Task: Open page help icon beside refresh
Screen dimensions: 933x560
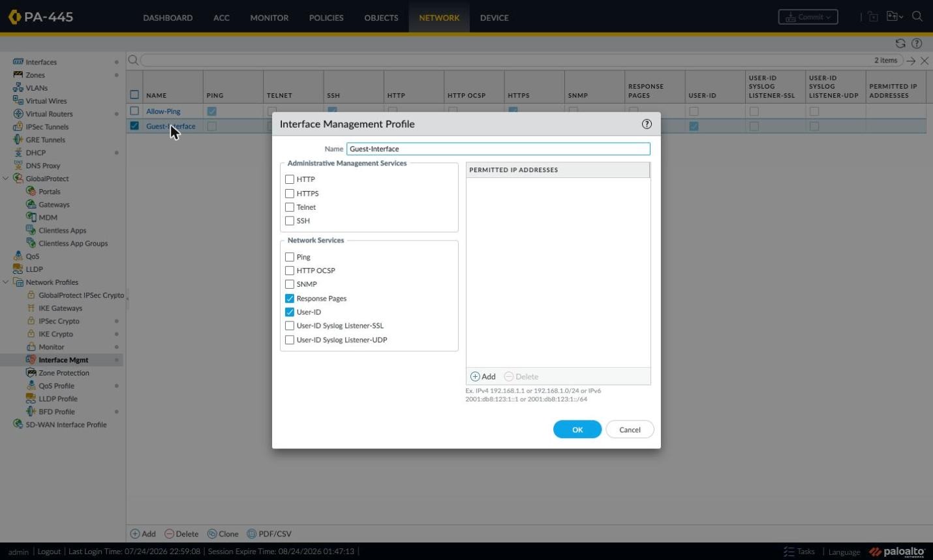Action: point(917,44)
